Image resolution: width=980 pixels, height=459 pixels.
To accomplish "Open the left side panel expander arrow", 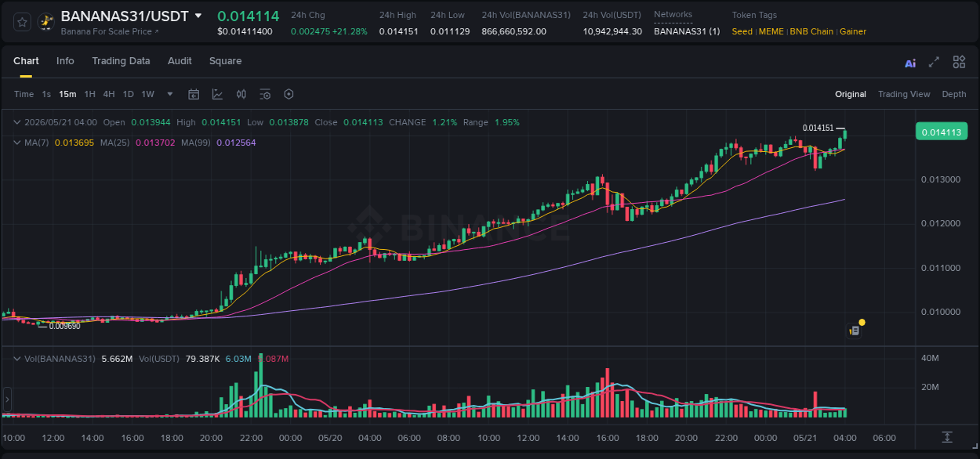I will [7, 399].
